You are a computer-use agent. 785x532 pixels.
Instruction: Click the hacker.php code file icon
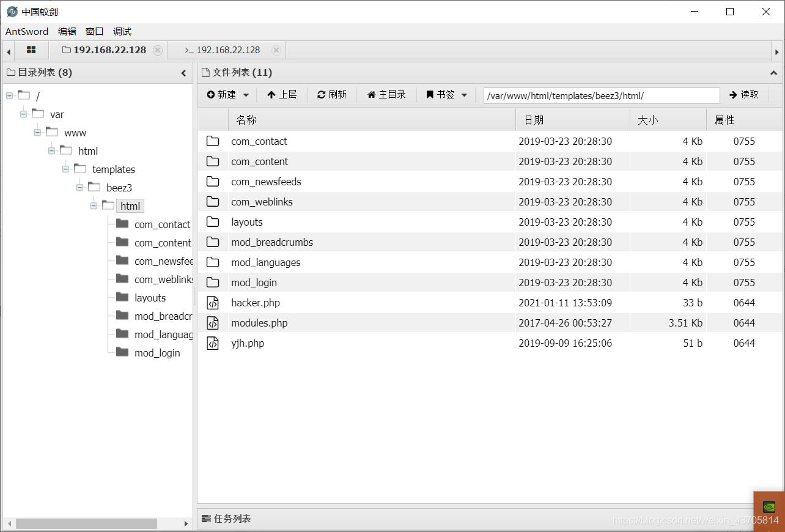[x=213, y=303]
